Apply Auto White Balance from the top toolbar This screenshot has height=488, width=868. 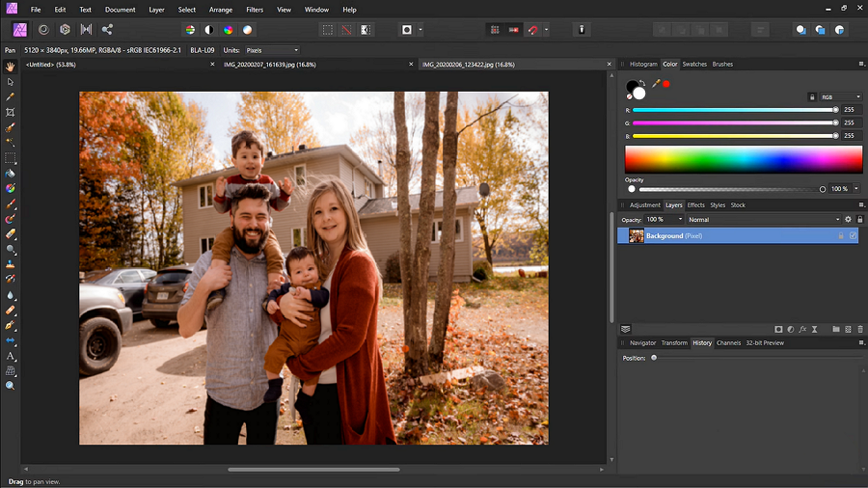coord(248,30)
